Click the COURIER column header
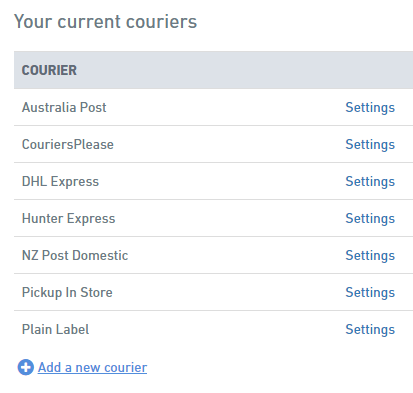Image resolution: width=413 pixels, height=393 pixels. [x=49, y=70]
